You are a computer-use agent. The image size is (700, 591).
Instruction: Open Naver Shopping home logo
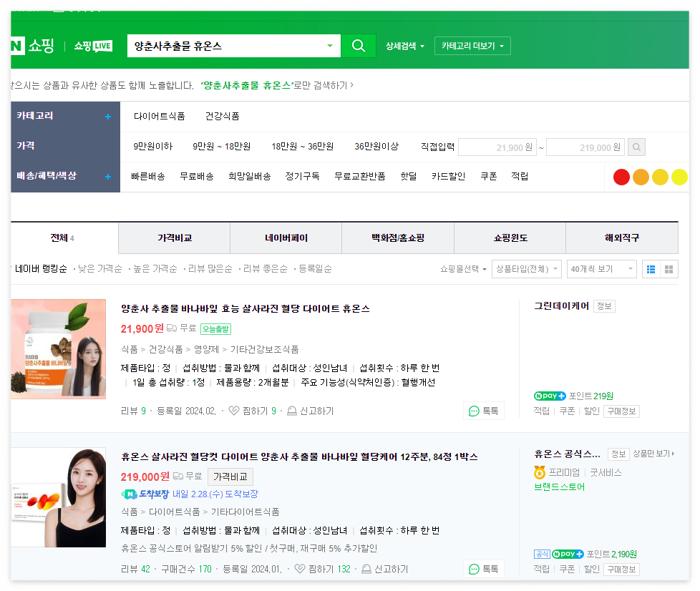pyautogui.click(x=32, y=46)
